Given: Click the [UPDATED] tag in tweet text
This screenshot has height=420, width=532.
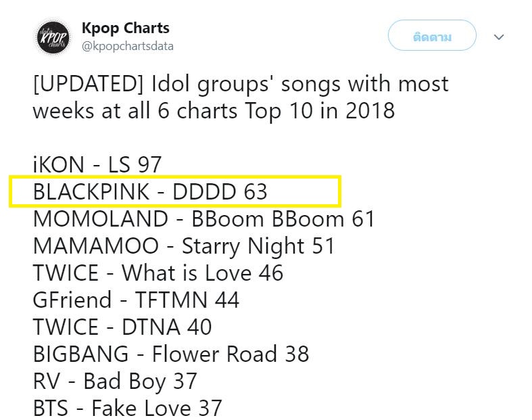Looking at the screenshot, I should 89,84.
